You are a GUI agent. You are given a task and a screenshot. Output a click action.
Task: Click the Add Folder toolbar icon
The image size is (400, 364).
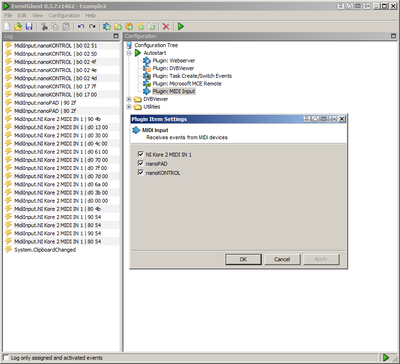point(118,26)
